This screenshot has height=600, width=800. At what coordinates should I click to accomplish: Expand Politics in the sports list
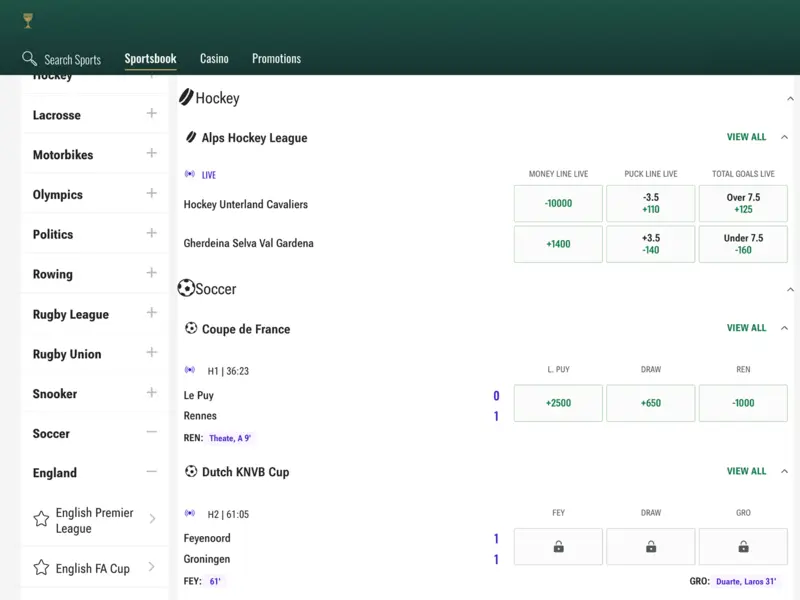point(152,233)
